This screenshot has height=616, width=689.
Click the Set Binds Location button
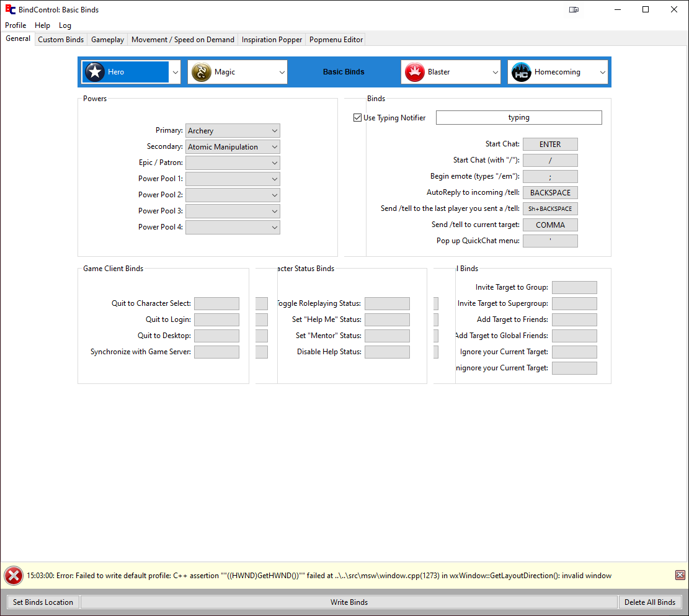click(43, 602)
